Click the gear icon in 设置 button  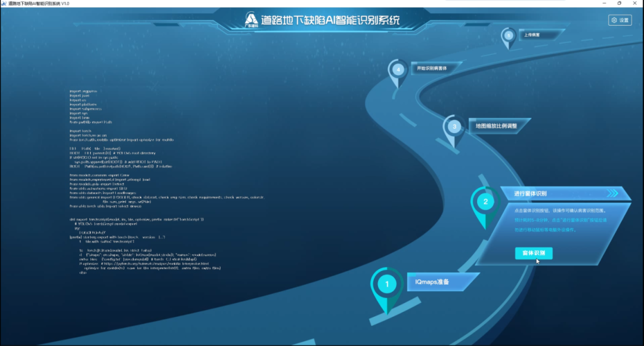point(614,20)
